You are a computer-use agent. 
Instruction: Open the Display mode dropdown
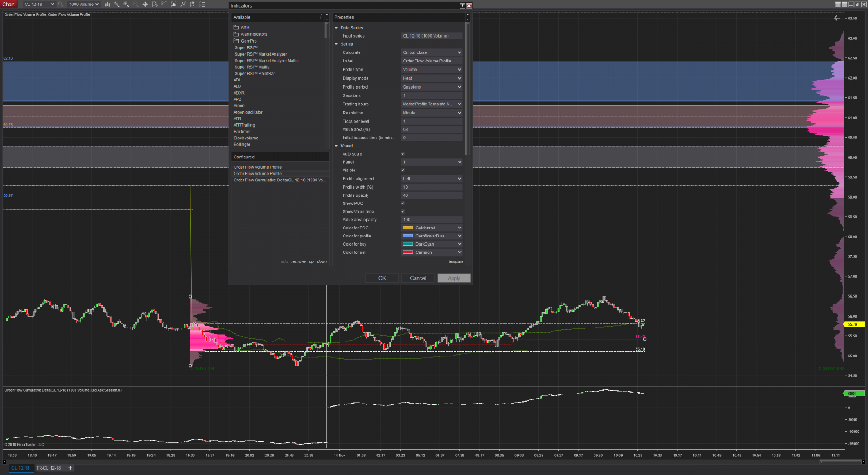(432, 79)
